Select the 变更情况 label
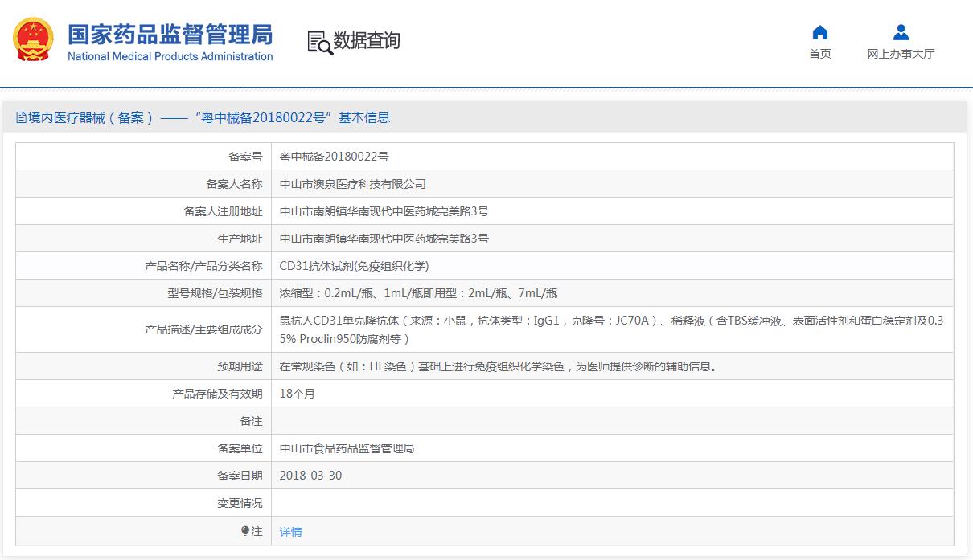 [x=240, y=503]
